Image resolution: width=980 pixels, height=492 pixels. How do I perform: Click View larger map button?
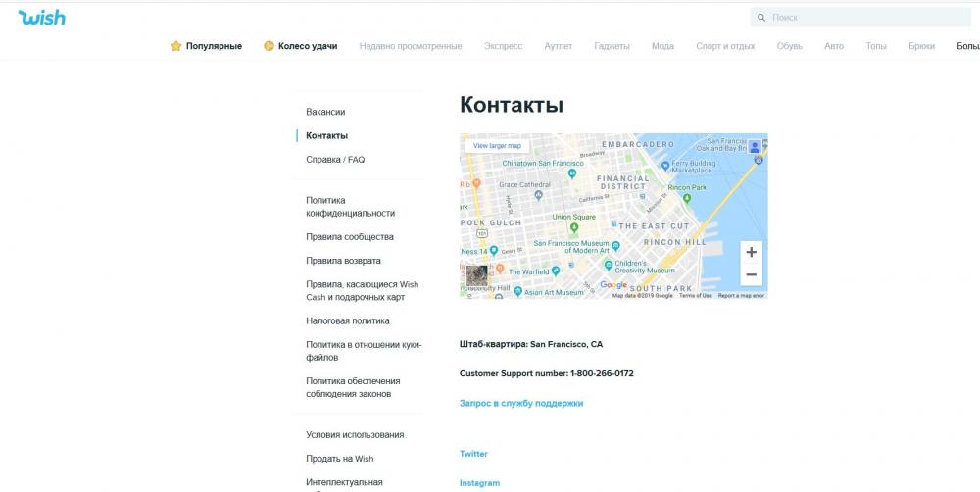[x=497, y=146]
